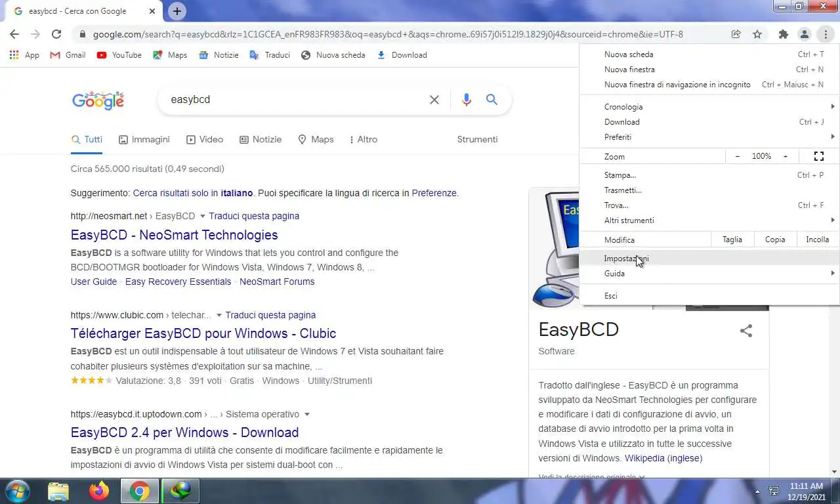Viewport: 840px width, 504px height.
Task: Open Télécharger EasyBCD pour Windows - Clubic
Action: point(203,333)
